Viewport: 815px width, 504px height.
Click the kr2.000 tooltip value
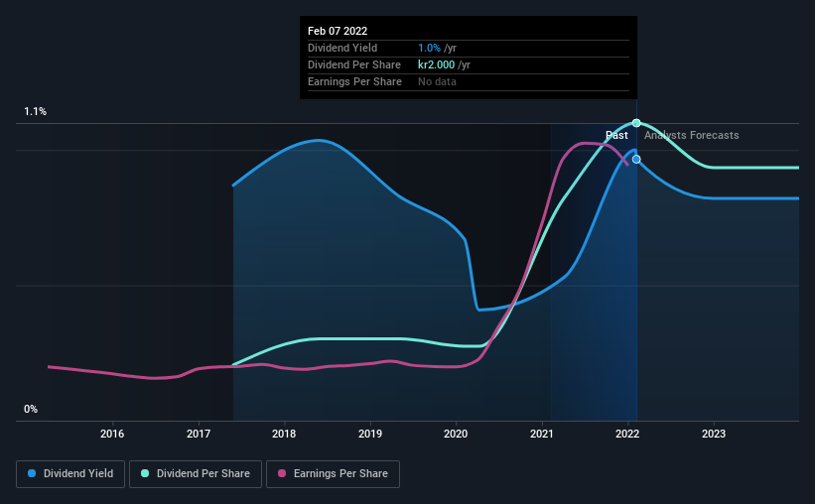coord(436,64)
